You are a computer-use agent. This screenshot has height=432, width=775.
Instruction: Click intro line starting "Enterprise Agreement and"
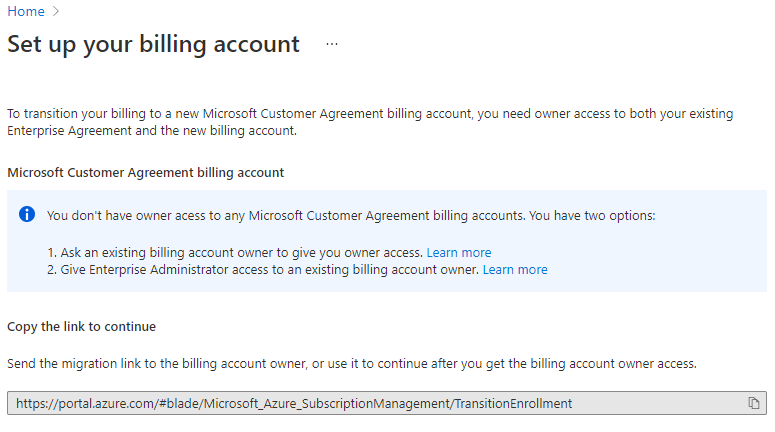coord(152,131)
